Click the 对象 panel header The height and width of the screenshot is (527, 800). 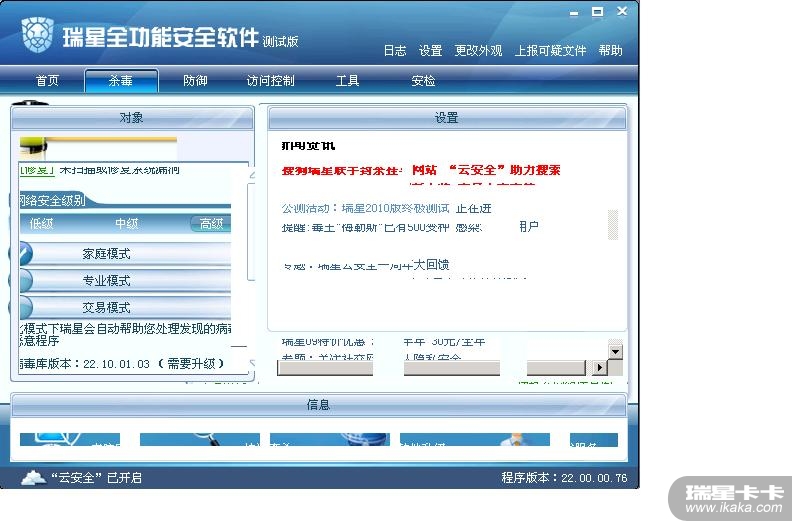click(x=132, y=118)
